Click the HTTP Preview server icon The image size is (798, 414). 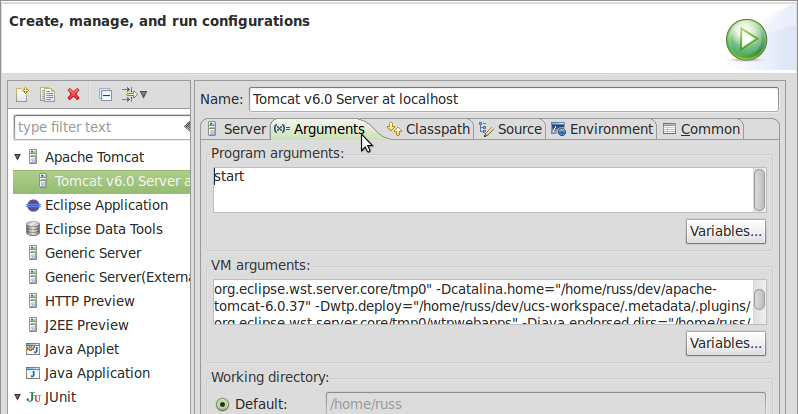point(33,300)
